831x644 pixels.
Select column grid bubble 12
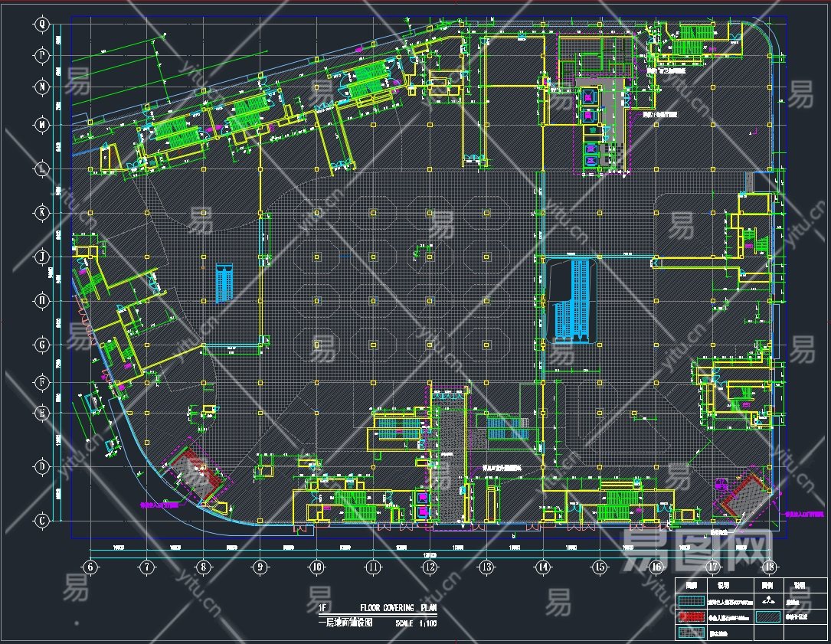point(430,567)
